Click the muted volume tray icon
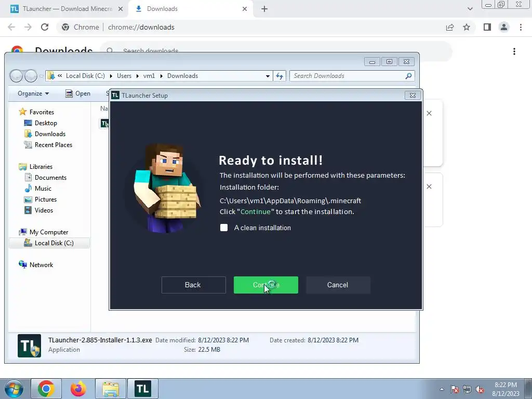The height and width of the screenshot is (399, 532). coord(480,389)
